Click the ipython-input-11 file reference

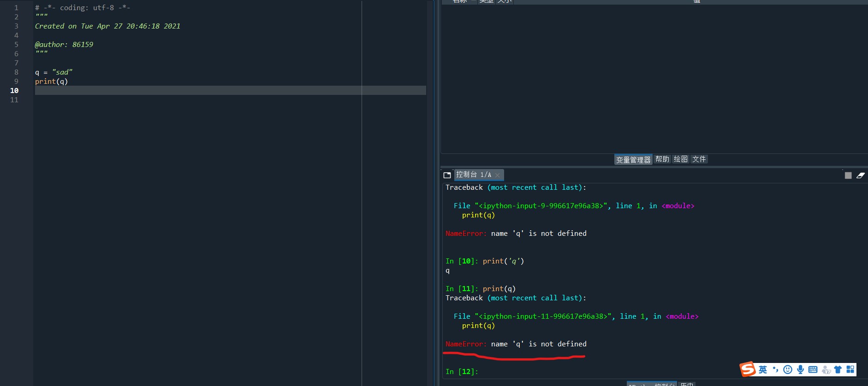543,316
